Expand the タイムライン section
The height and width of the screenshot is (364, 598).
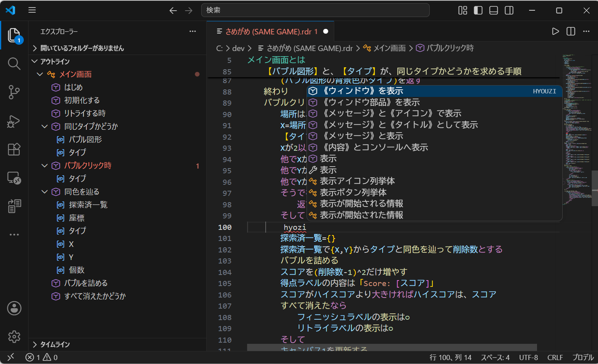(118, 344)
